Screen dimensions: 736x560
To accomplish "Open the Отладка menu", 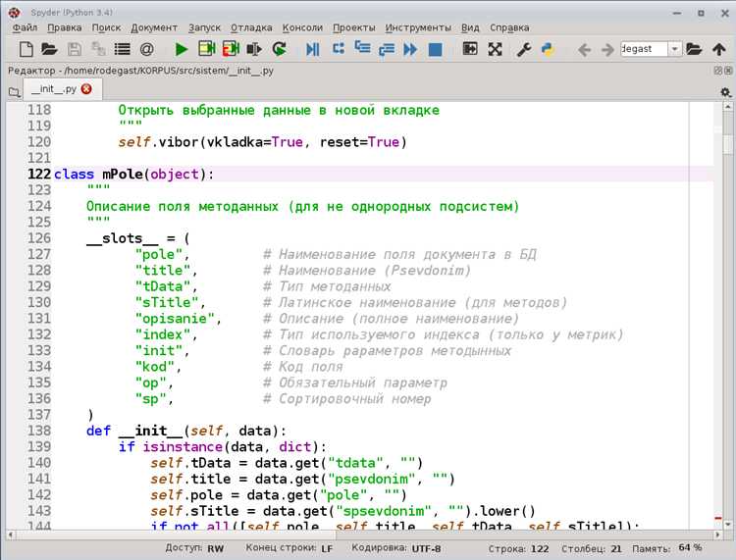I will click(251, 27).
